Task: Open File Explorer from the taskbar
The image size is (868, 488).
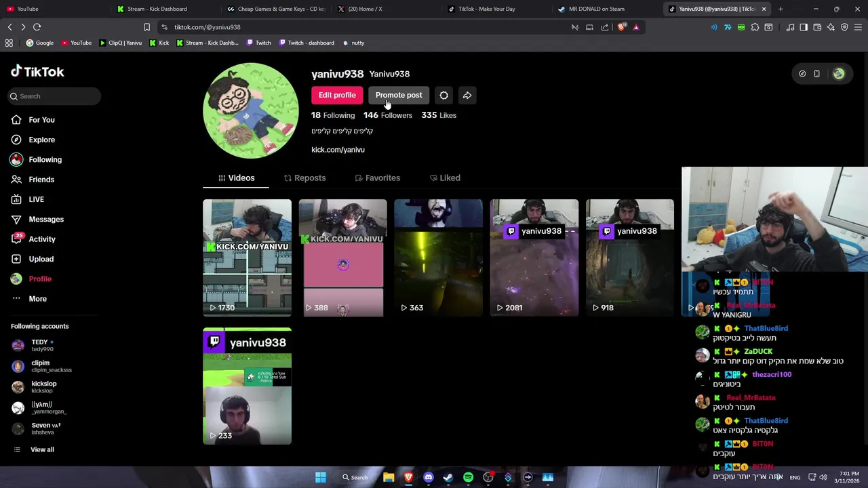Action: (x=389, y=477)
